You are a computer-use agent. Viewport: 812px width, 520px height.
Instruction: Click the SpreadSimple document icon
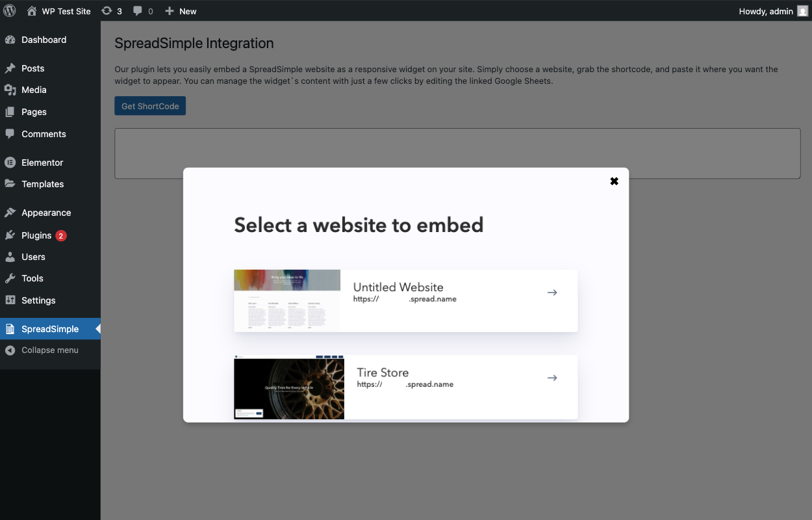10,329
